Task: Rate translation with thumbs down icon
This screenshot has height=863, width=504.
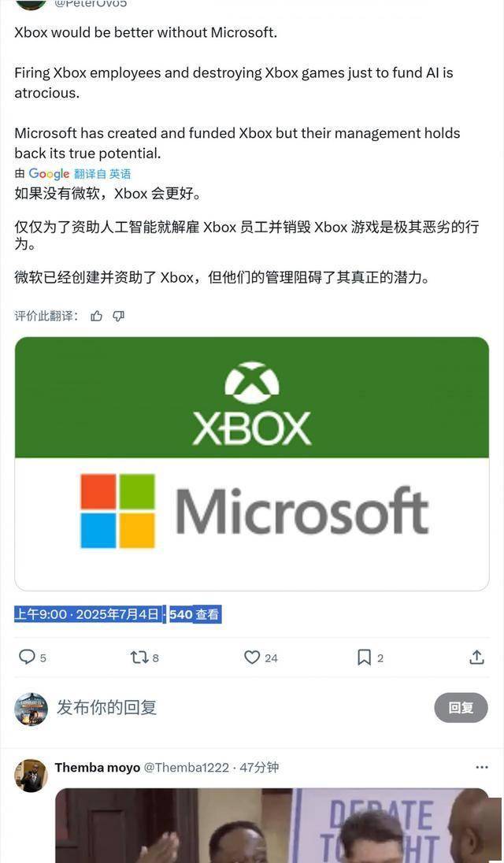Action: [118, 316]
